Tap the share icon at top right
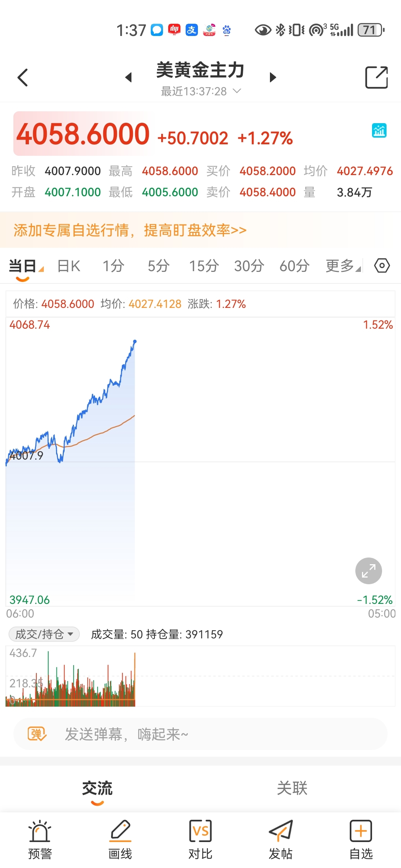Screen dimensions: 401x868 (376, 78)
